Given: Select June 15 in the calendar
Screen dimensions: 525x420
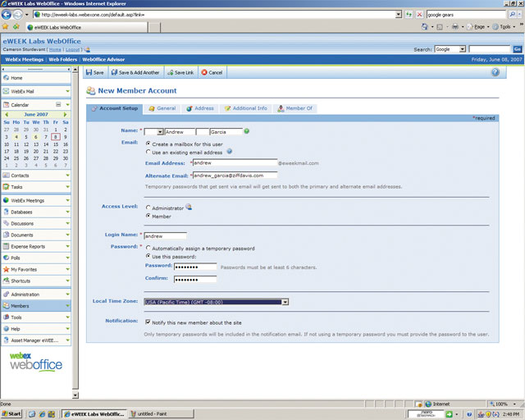Looking at the screenshot, I should 56,144.
